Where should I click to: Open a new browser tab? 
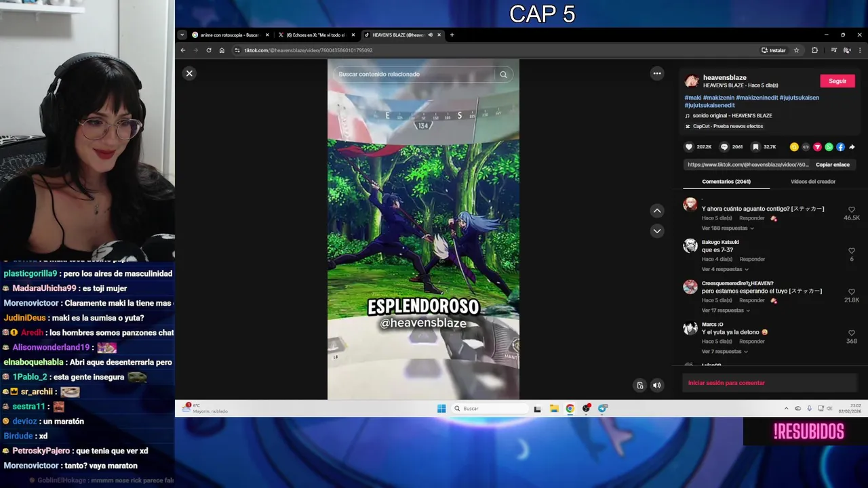452,35
